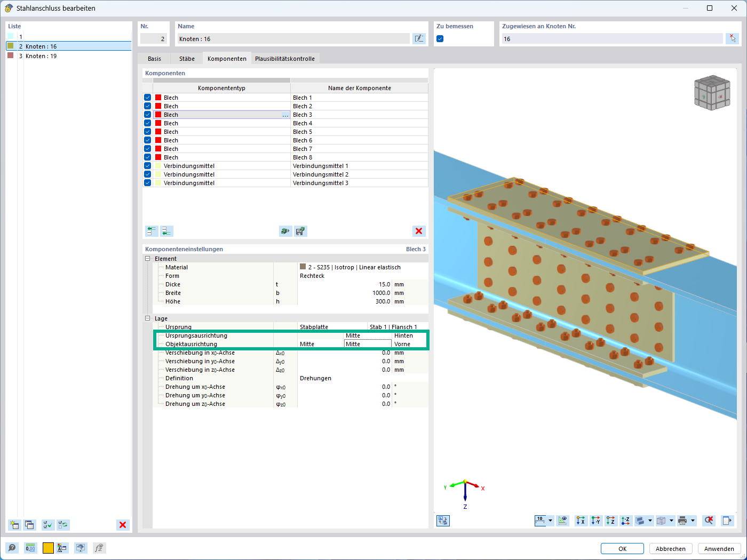Click the red X magnifier icon in the view toolbar
Viewport: 747px width, 560px height.
click(x=709, y=521)
